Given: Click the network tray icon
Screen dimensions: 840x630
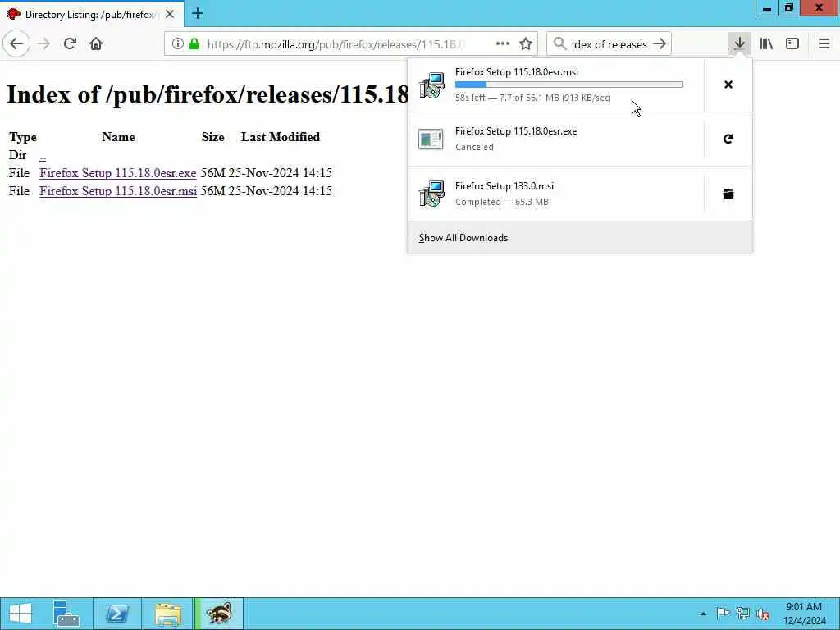Looking at the screenshot, I should (742, 614).
